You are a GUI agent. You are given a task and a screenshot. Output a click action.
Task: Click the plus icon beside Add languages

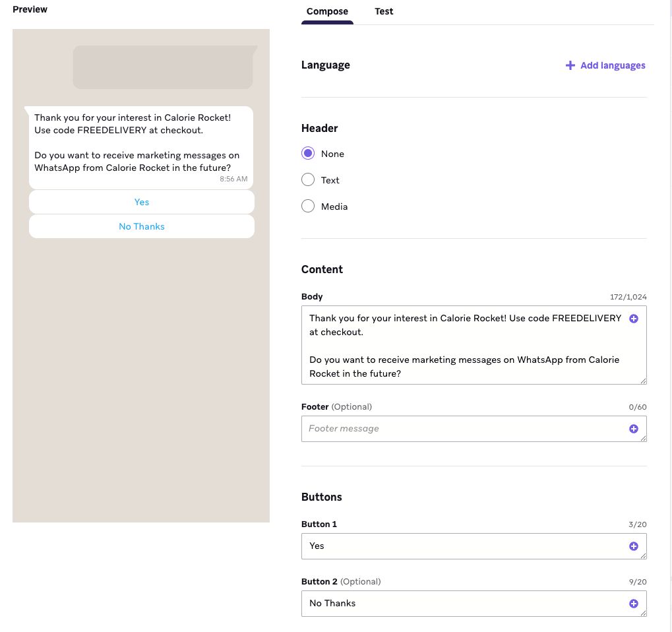(570, 65)
